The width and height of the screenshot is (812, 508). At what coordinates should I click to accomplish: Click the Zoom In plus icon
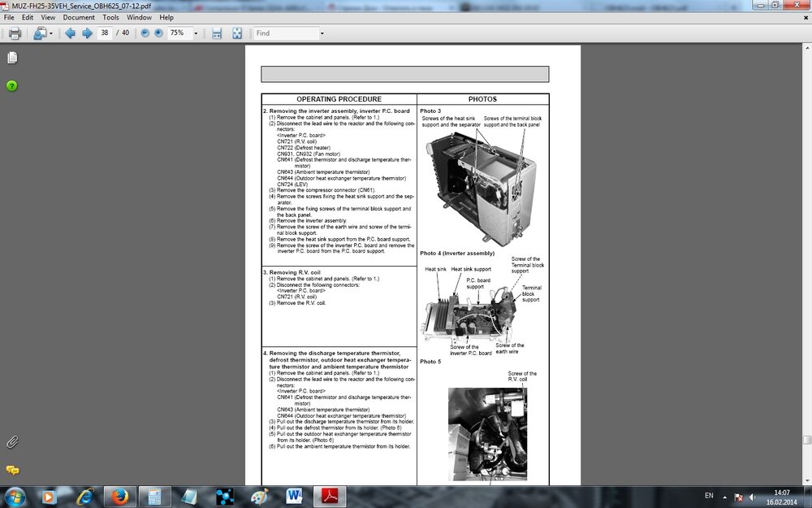[x=158, y=33]
